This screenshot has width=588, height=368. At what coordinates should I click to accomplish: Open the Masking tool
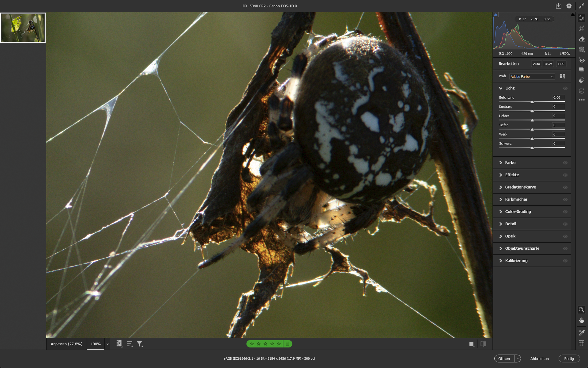(x=582, y=49)
